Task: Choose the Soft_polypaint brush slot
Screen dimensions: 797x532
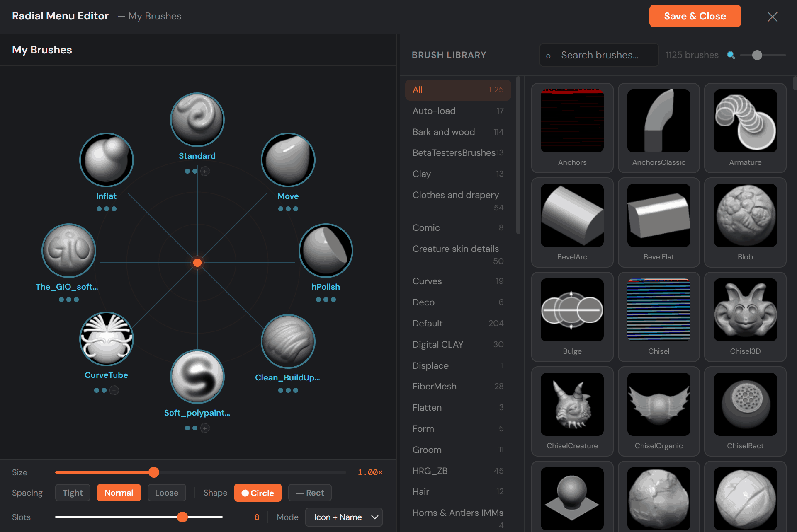Action: [197, 377]
